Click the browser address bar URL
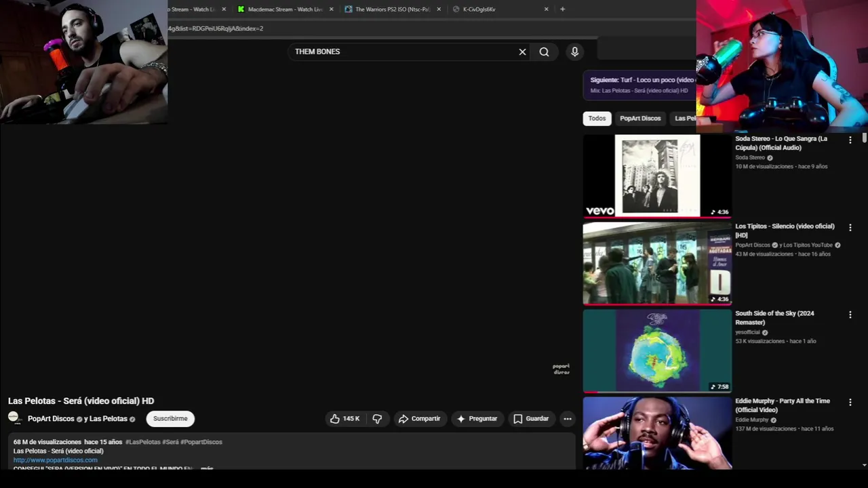The width and height of the screenshot is (868, 488). click(216, 28)
